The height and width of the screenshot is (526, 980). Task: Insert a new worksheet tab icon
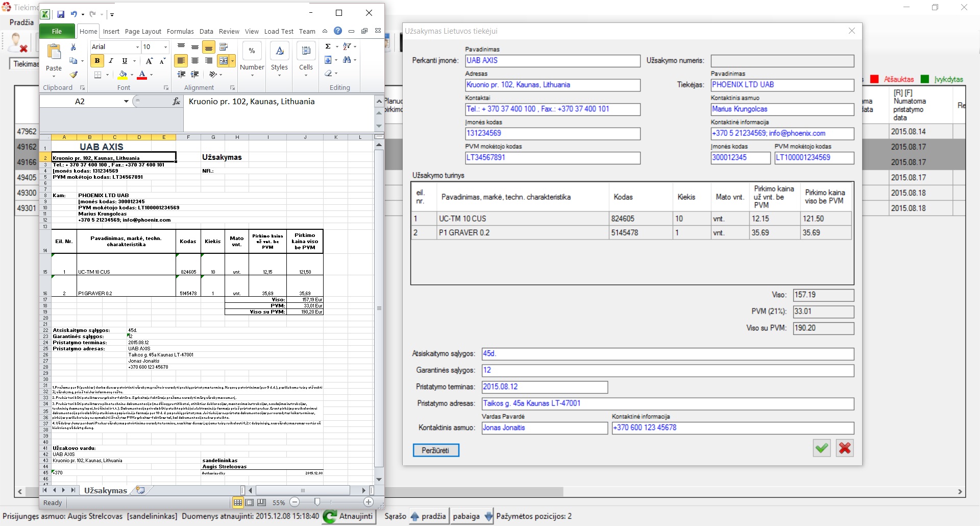click(140, 490)
